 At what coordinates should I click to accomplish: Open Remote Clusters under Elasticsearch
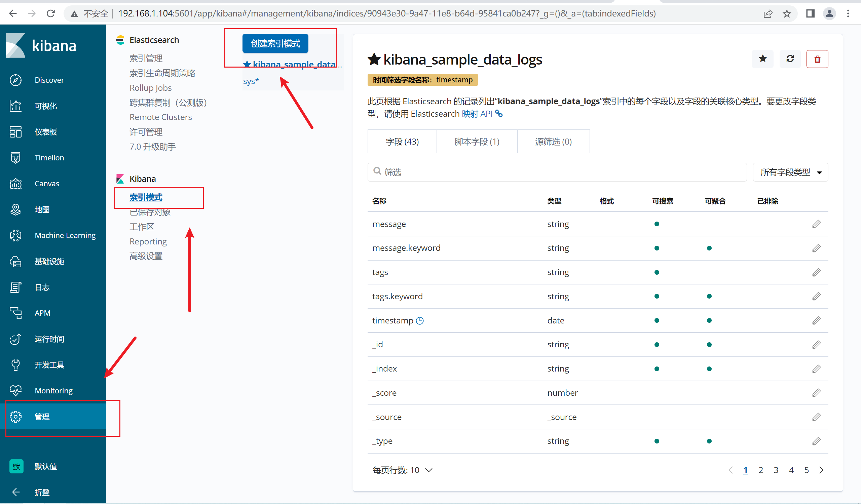pos(160,117)
